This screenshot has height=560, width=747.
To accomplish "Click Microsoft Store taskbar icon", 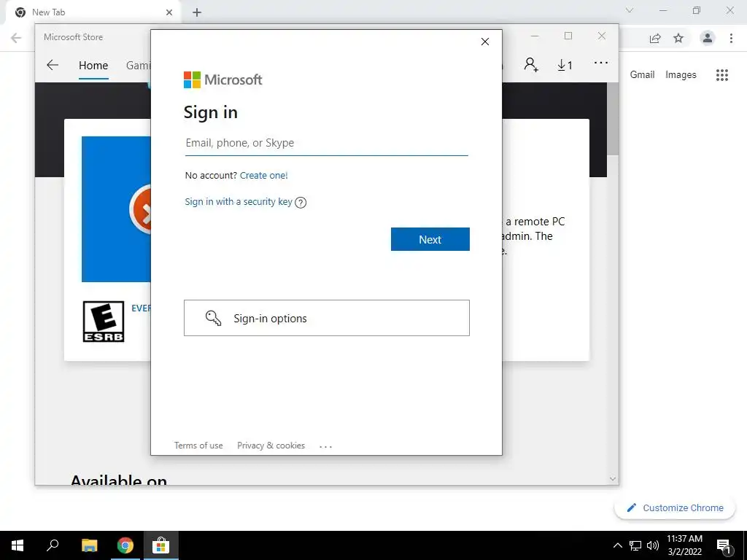I will (161, 545).
